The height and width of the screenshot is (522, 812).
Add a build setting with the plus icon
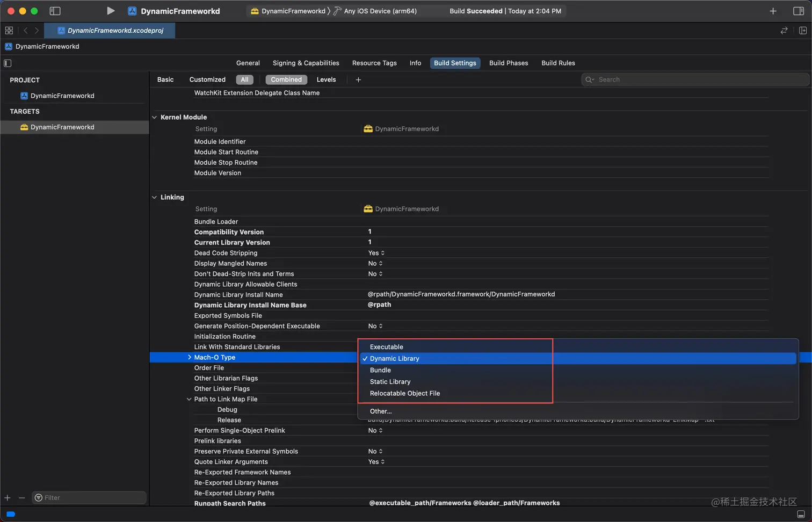coord(358,79)
